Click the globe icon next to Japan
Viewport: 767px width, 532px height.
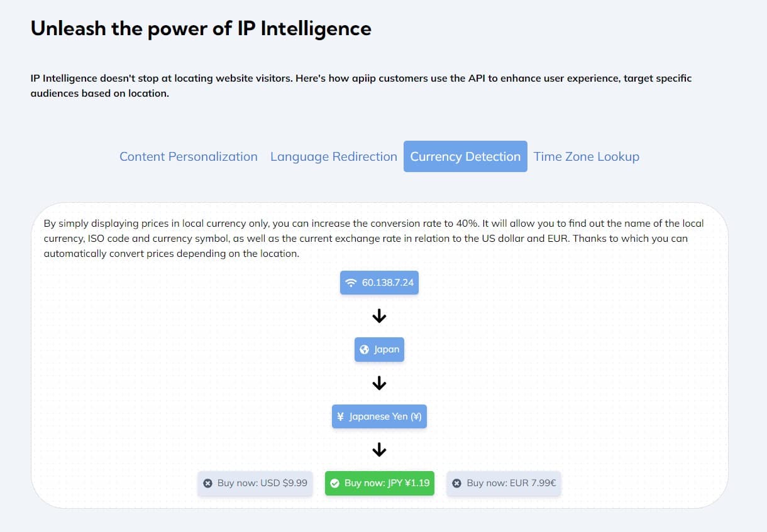[x=364, y=350]
